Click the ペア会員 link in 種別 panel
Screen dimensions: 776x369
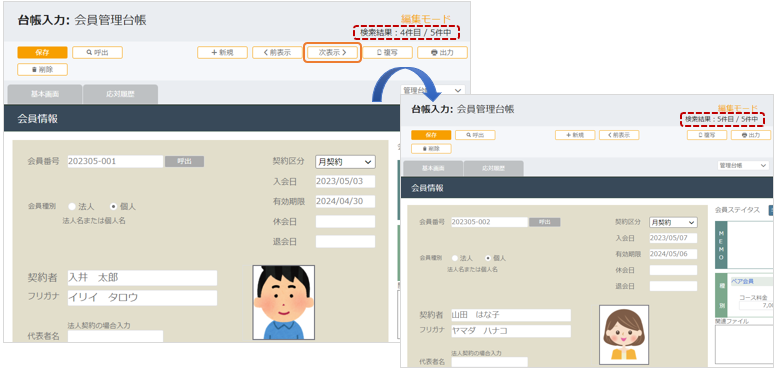(742, 281)
